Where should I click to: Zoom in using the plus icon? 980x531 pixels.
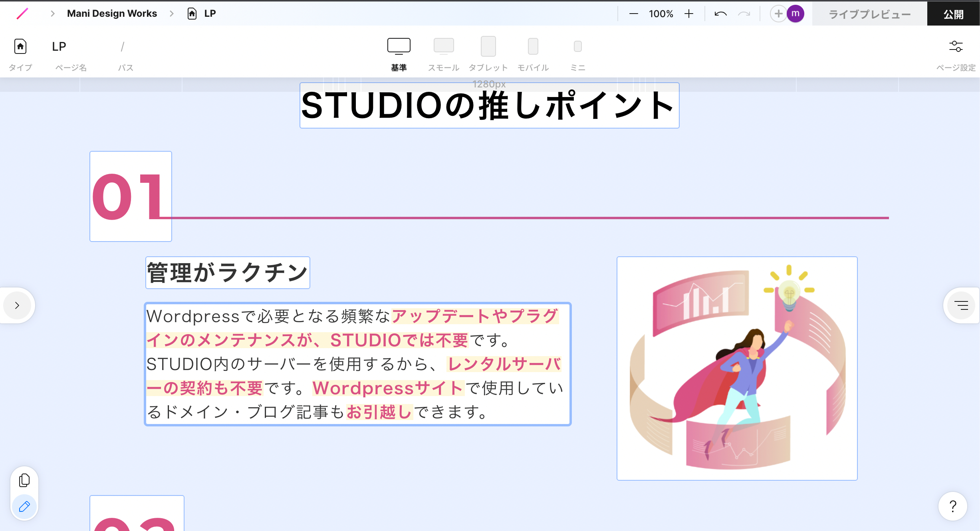(x=689, y=13)
